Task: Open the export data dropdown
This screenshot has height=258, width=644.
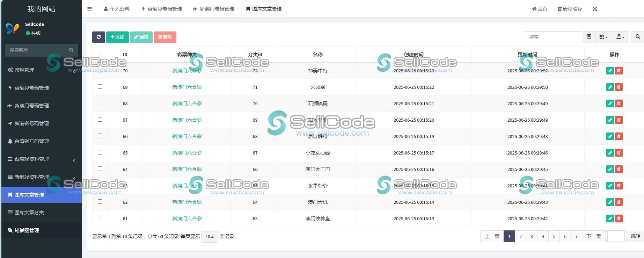Action: (x=621, y=37)
